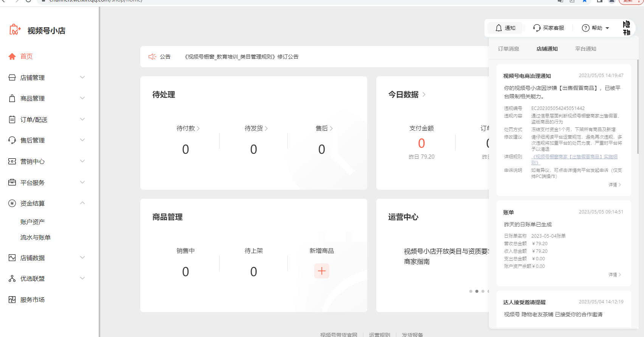The width and height of the screenshot is (644, 337).
Task: Switch to the 平台通知 tab
Action: [x=585, y=49]
